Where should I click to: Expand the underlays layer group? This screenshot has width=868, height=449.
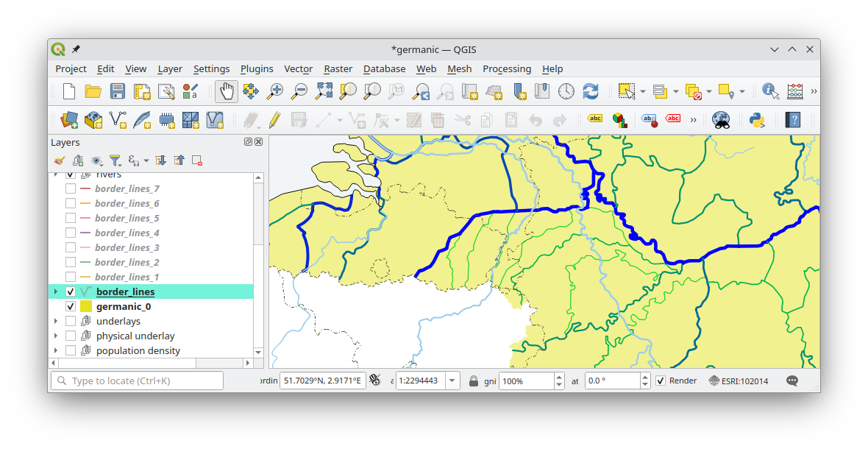tap(56, 321)
